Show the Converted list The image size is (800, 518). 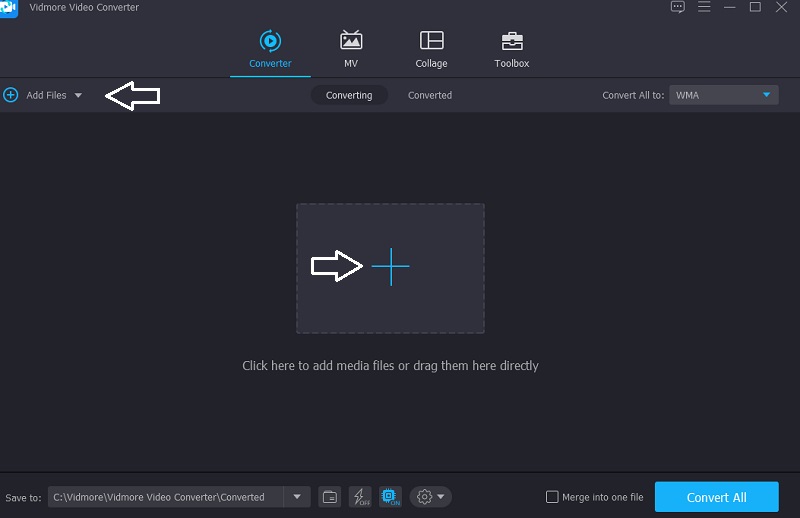430,95
